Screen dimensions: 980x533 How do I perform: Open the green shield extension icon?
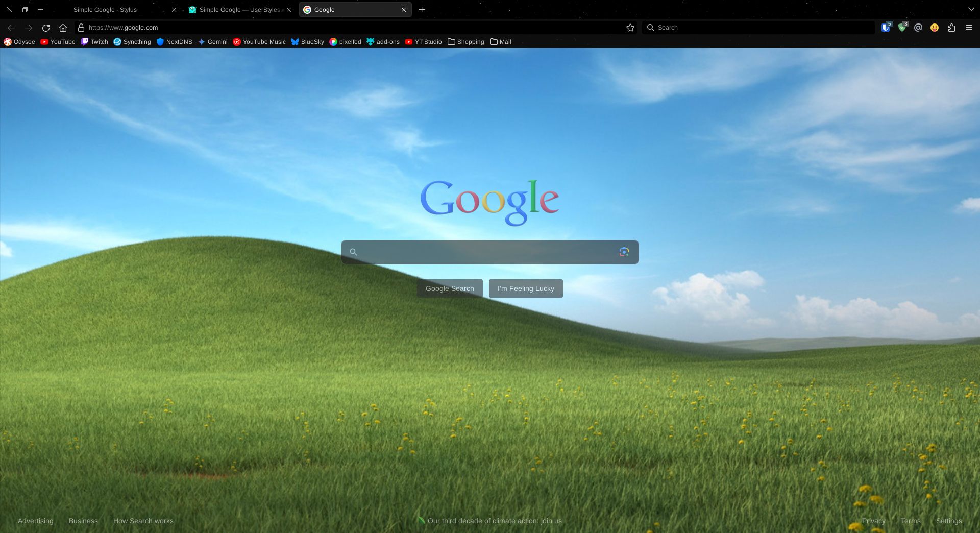pos(902,28)
